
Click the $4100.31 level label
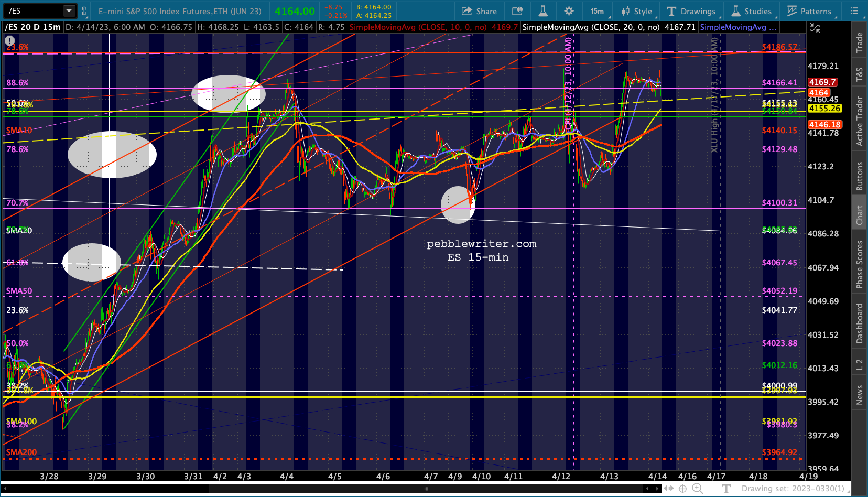pyautogui.click(x=779, y=203)
